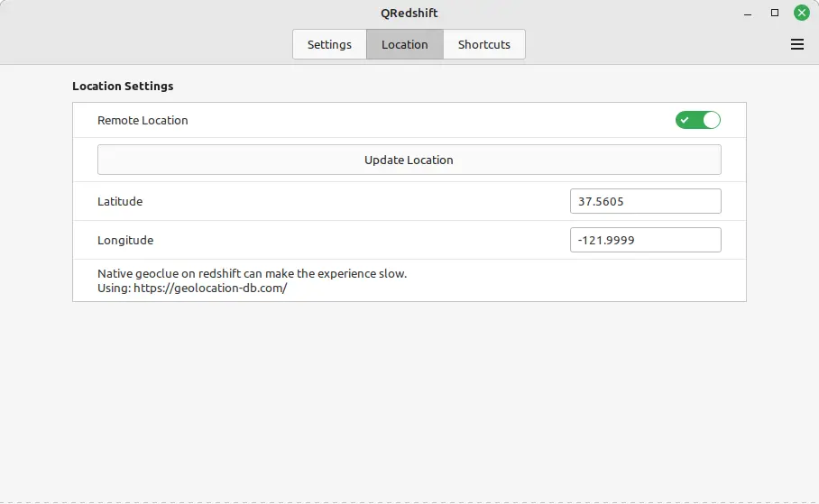The width and height of the screenshot is (819, 504).
Task: Click the Location Settings heading
Action: (x=123, y=87)
